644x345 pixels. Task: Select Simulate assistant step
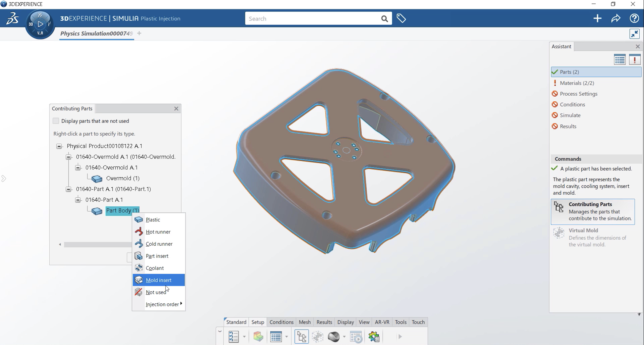(596, 115)
